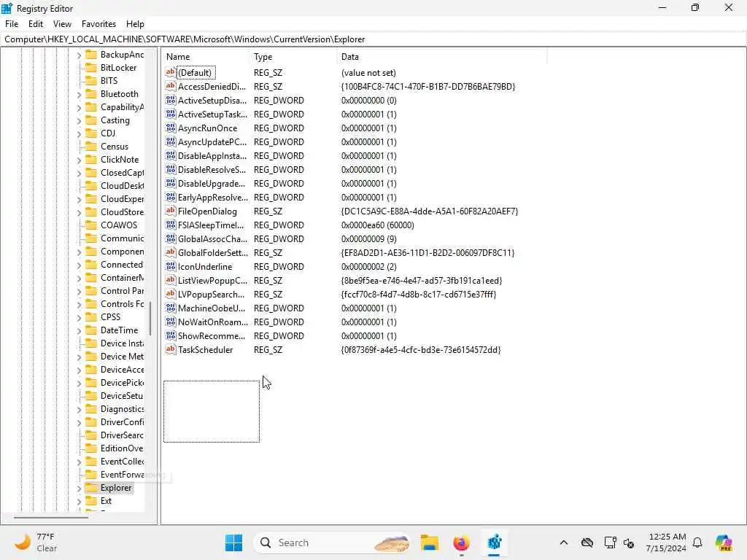Open the File menu
Viewport: 747px width, 560px height.
point(12,24)
